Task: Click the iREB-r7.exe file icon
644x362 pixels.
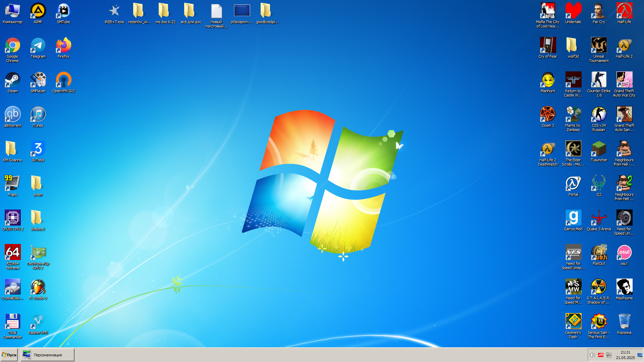Action: (x=114, y=11)
